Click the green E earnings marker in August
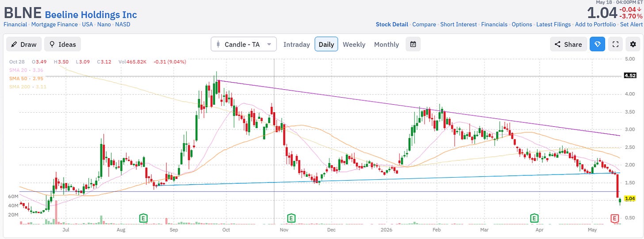The image size is (644, 239). (x=143, y=218)
